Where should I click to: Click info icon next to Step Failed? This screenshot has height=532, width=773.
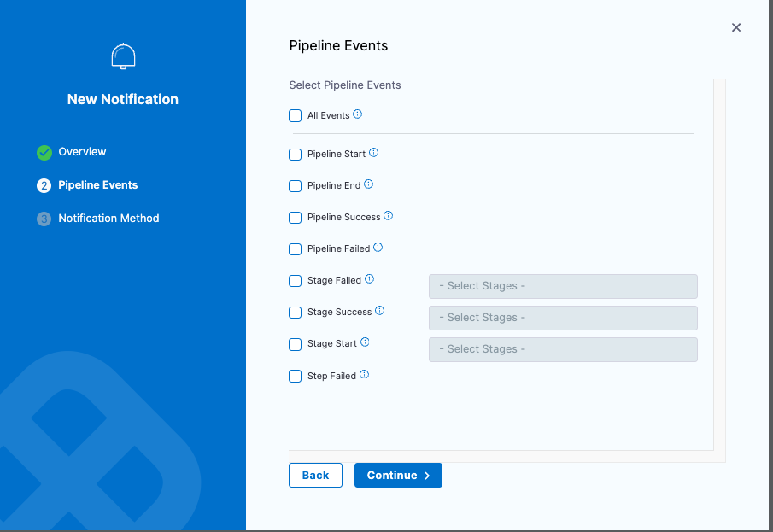[365, 375]
